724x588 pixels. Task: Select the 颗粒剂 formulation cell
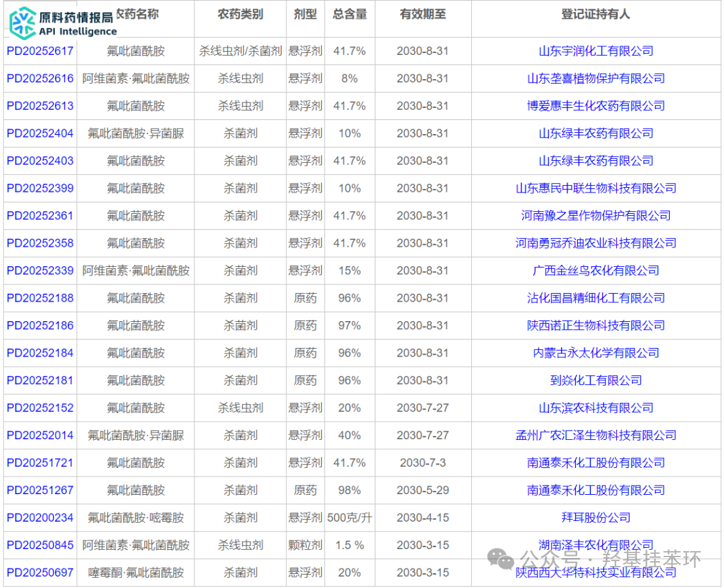305,545
